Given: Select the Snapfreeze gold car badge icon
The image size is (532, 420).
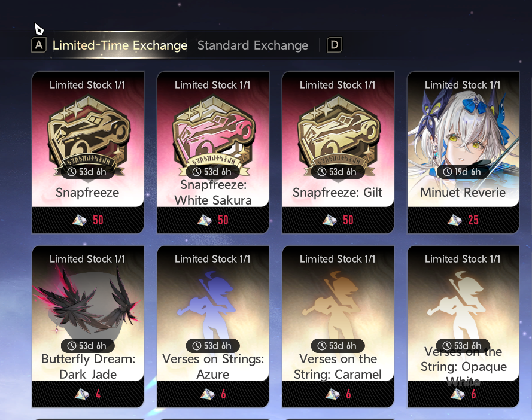Looking at the screenshot, I should pyautogui.click(x=88, y=134).
